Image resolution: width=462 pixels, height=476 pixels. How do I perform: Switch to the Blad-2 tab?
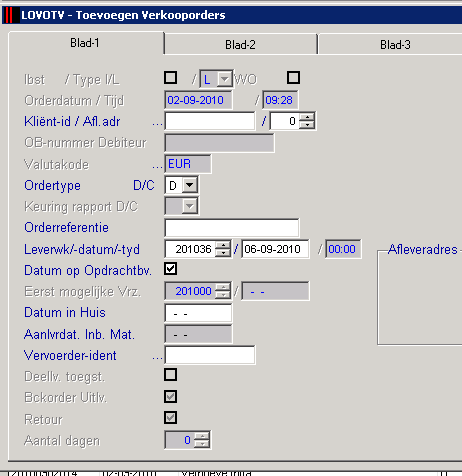click(240, 44)
